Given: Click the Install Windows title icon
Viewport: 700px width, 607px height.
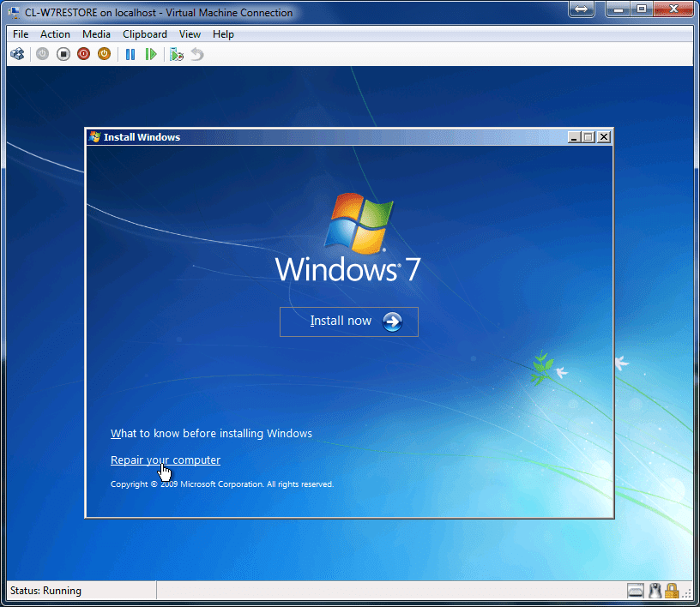Looking at the screenshot, I should (94, 137).
